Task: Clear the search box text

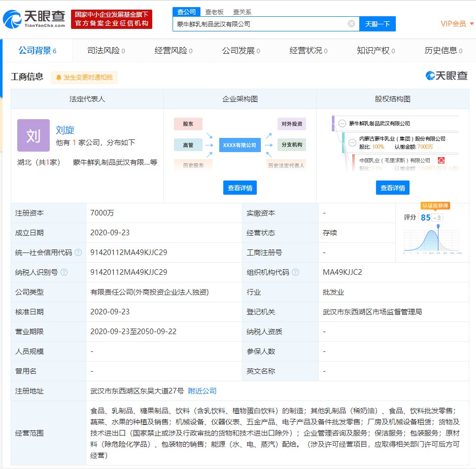Action: pyautogui.click(x=351, y=24)
